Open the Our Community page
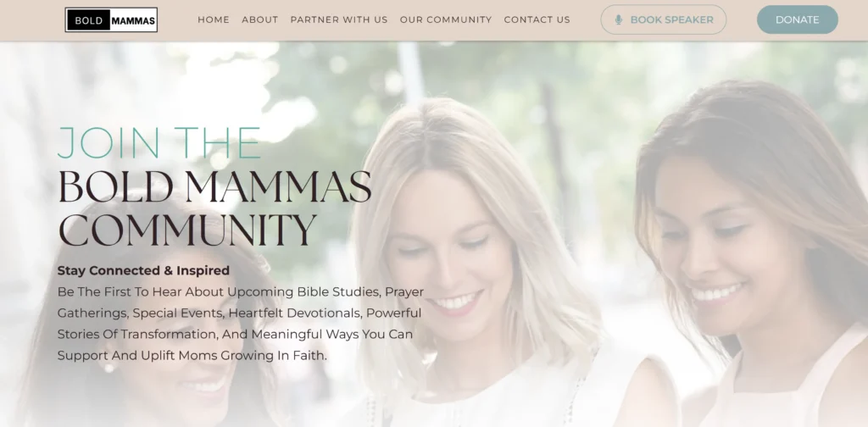868x427 pixels. tap(446, 20)
